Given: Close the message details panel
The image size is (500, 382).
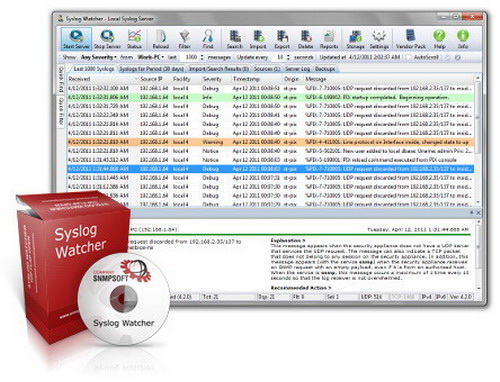Looking at the screenshot, I should pos(478,213).
